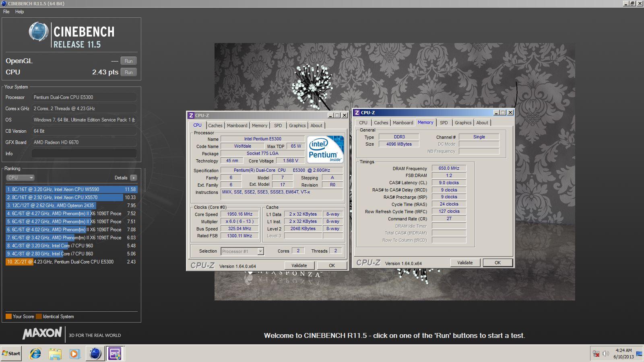Click Your Score orange legend swatch
Image resolution: width=644 pixels, height=362 pixels.
[8, 317]
